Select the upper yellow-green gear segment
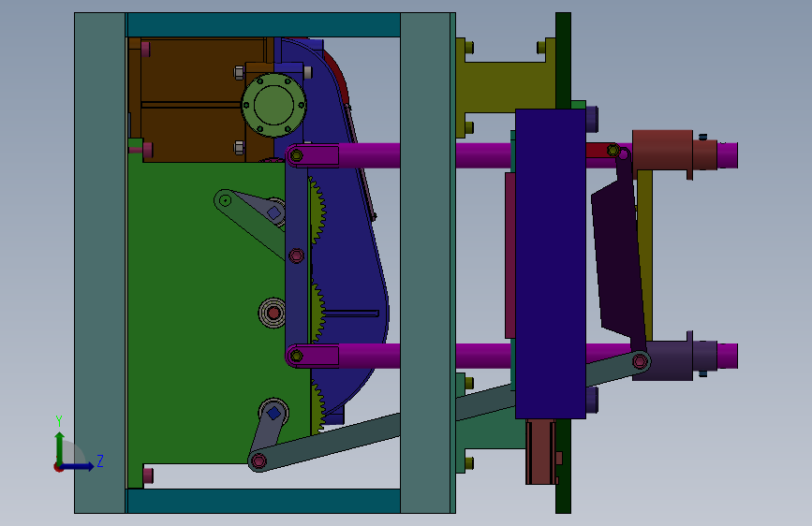Viewport: 812px width, 526px height. 317,210
